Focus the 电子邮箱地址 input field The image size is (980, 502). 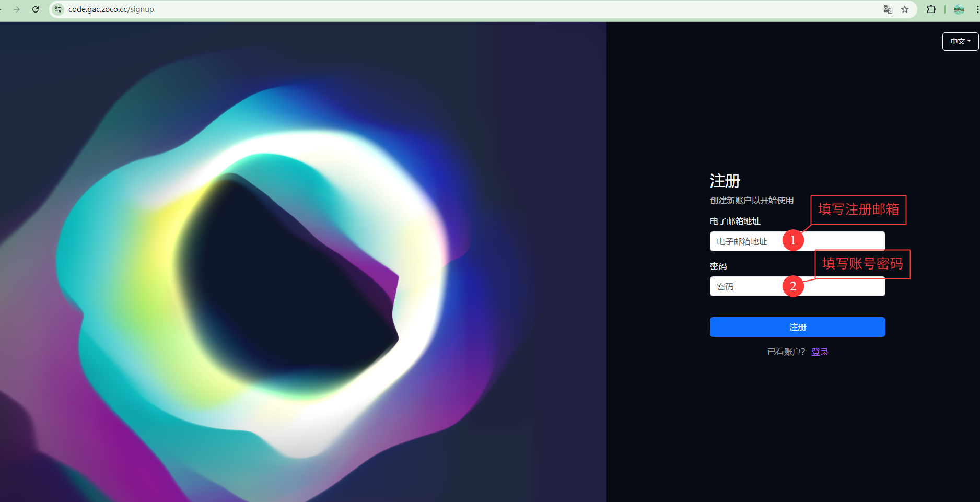(797, 241)
